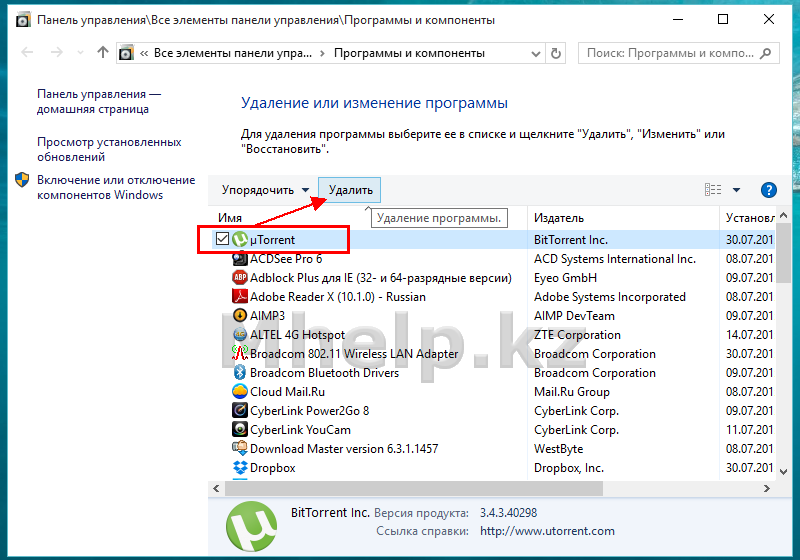This screenshot has width=800, height=560.
Task: Click the Cloud Mail.Ru program icon
Action: point(240,392)
